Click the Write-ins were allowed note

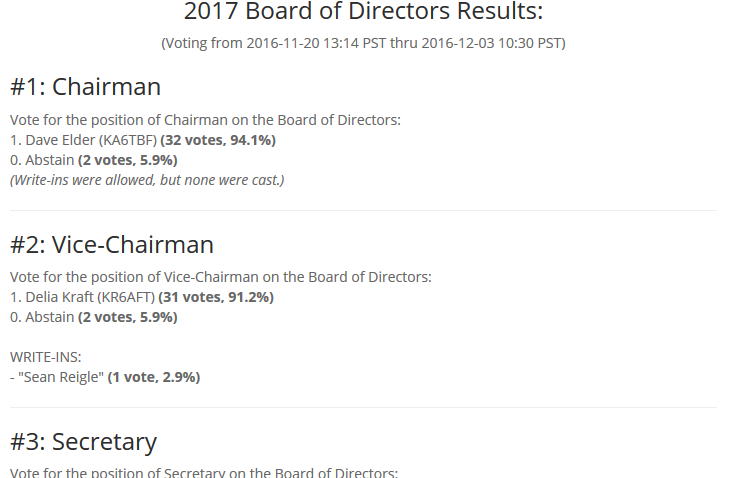click(x=147, y=180)
